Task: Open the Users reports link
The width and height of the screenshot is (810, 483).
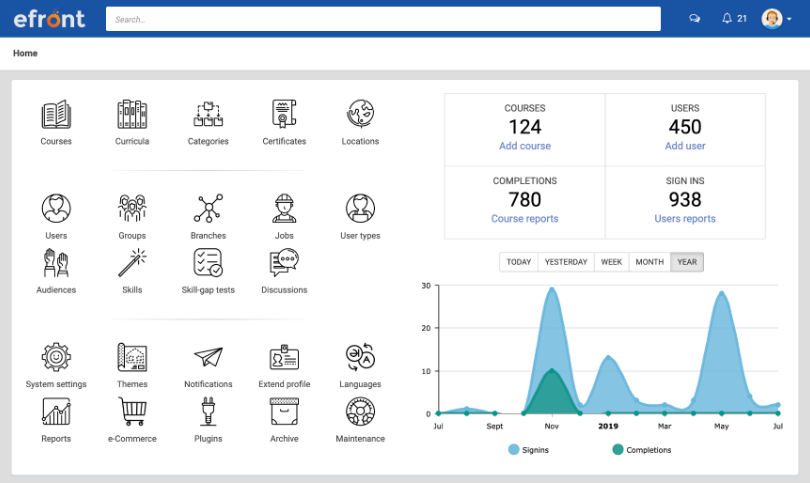Action: pyautogui.click(x=684, y=219)
